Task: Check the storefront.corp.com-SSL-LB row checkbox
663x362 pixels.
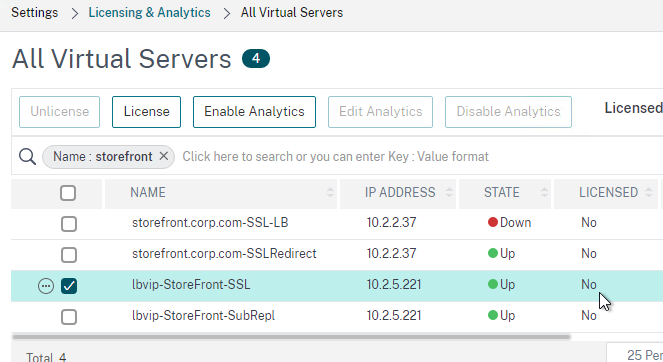Action: 69,224
